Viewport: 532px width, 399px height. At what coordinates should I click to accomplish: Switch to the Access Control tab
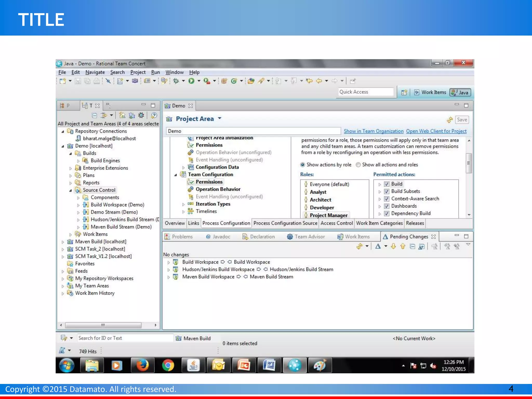(336, 223)
